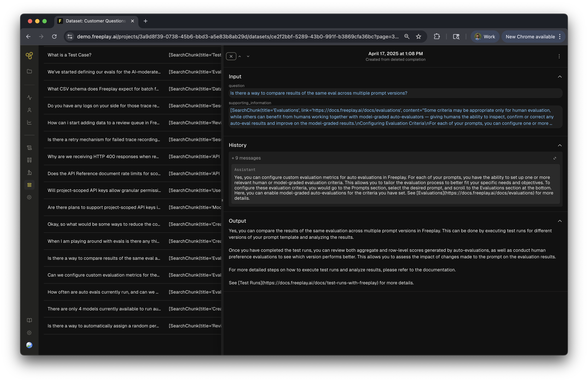Screen dimensions: 588x382
Task: Collapse the History section
Action: click(x=560, y=145)
